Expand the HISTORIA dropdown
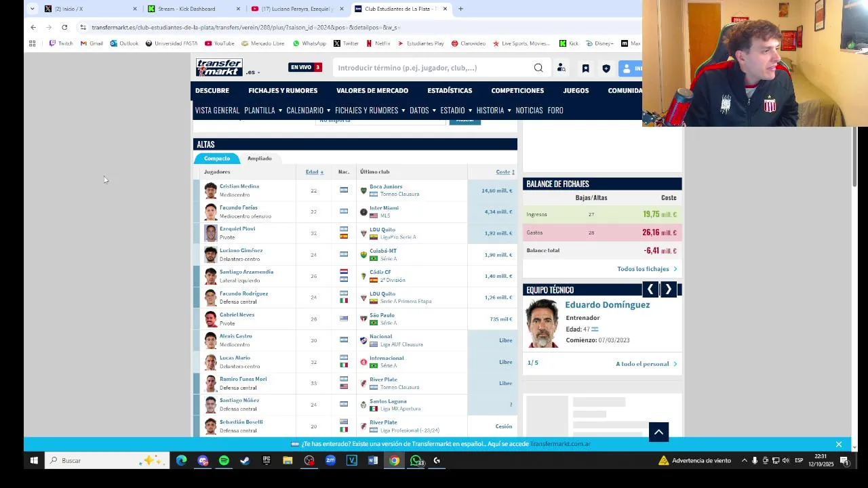868x488 pixels. click(494, 110)
